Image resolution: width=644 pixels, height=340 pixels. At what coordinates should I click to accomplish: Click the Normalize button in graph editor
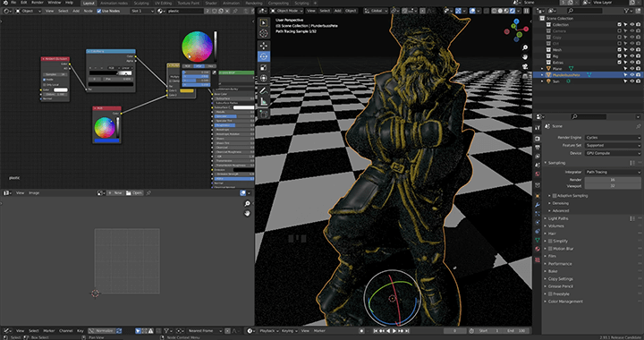click(x=102, y=330)
